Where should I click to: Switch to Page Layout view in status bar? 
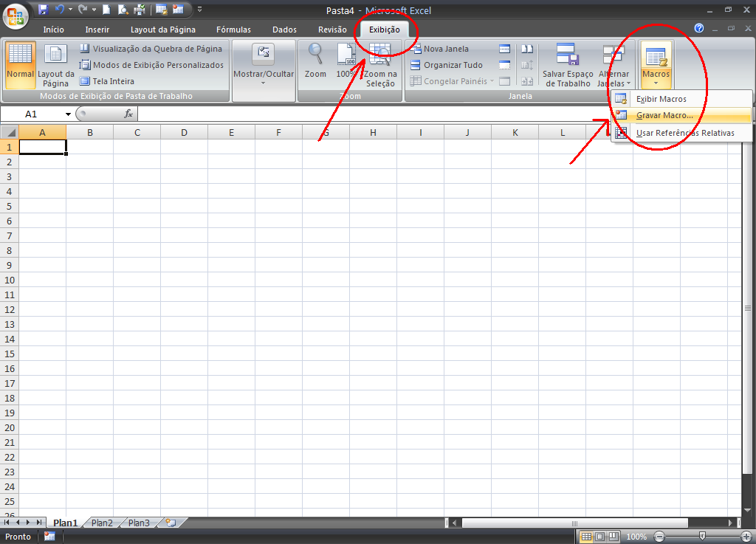point(599,537)
